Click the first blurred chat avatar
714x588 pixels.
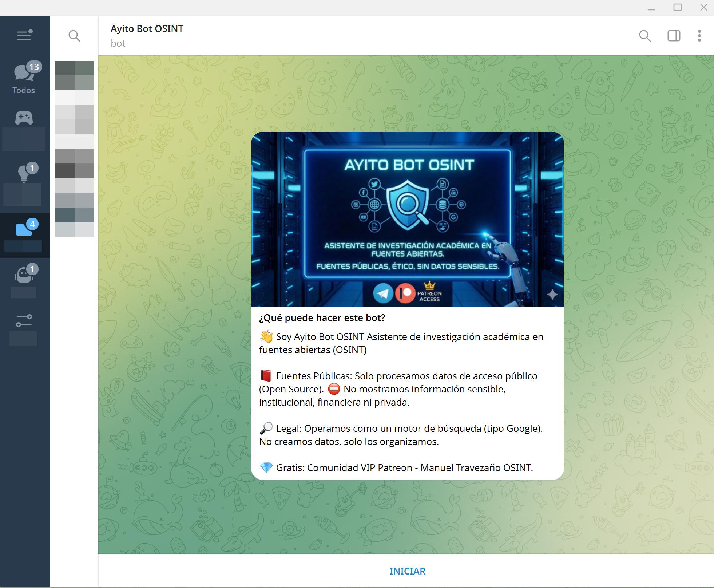pos(75,75)
